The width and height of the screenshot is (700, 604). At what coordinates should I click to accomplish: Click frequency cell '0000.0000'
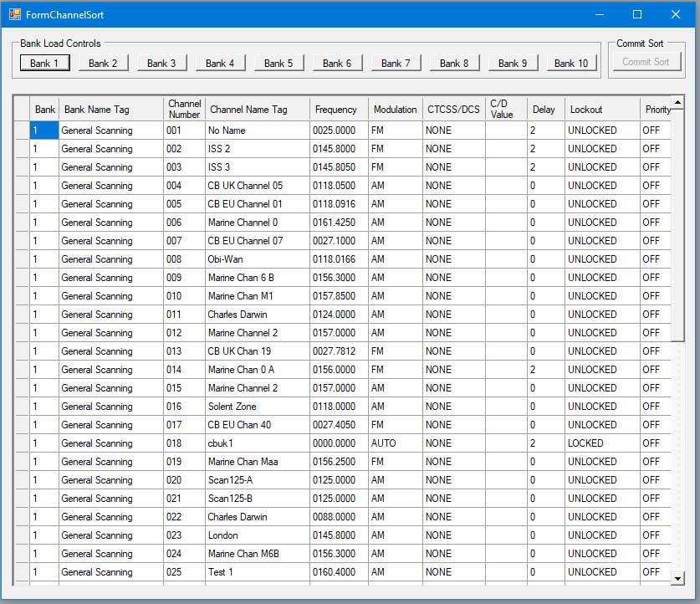[339, 443]
